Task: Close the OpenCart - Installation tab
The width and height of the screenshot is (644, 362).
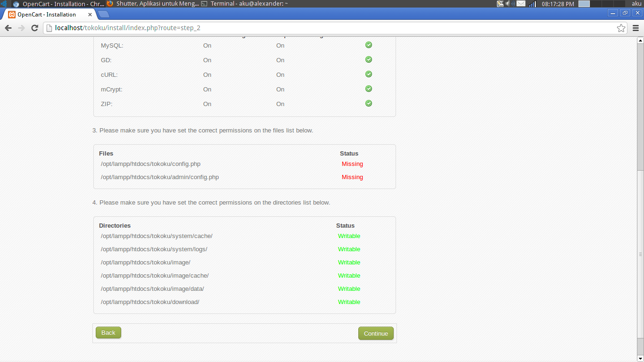Action: (x=91, y=15)
